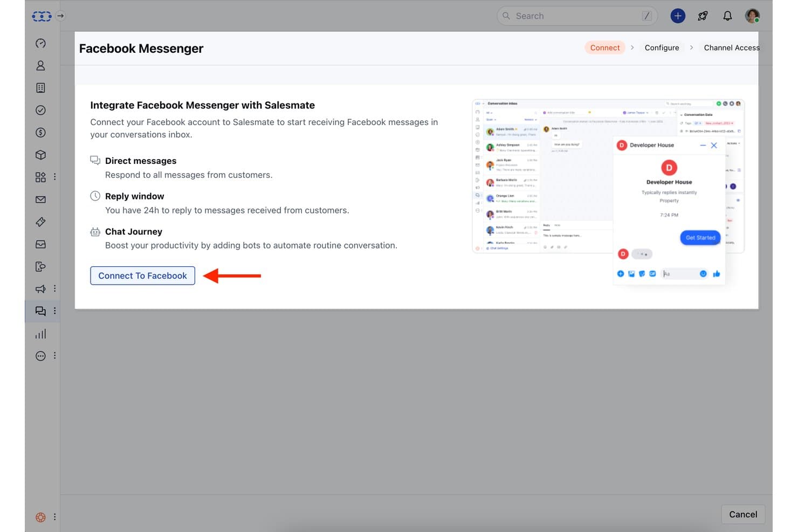The height and width of the screenshot is (532, 798).
Task: Focus the Search input field
Action: (x=577, y=16)
